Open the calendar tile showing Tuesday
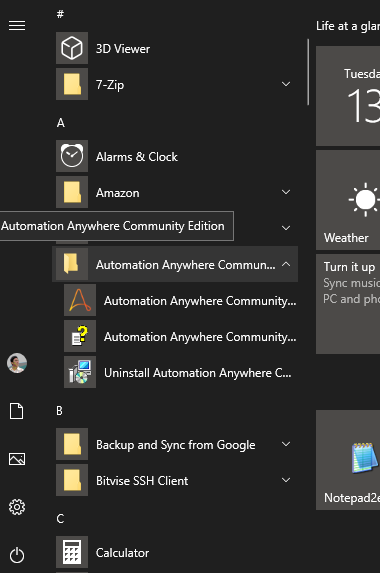 (348, 96)
